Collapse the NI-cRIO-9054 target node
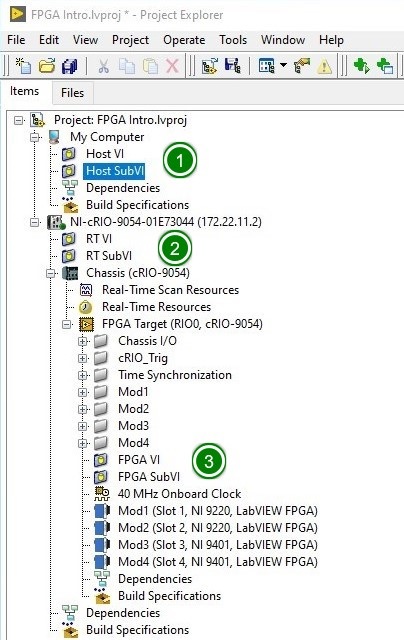Image resolution: width=404 pixels, height=640 pixels. point(35,222)
